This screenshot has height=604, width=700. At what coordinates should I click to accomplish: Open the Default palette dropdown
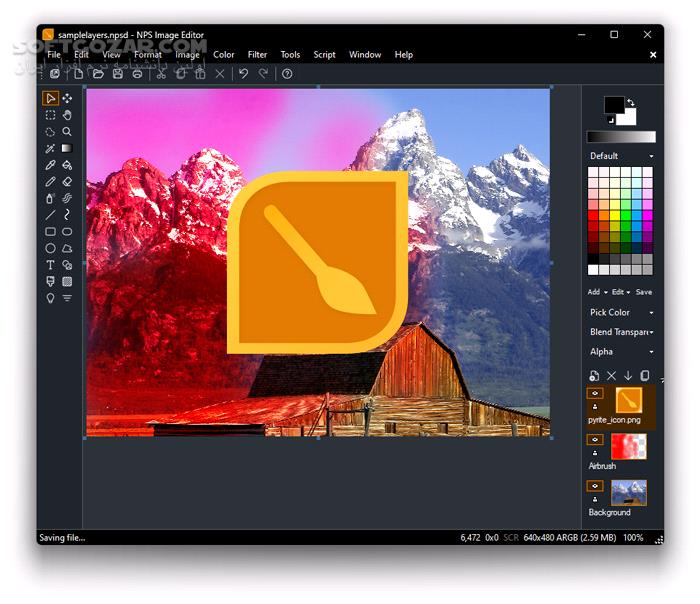pyautogui.click(x=621, y=156)
